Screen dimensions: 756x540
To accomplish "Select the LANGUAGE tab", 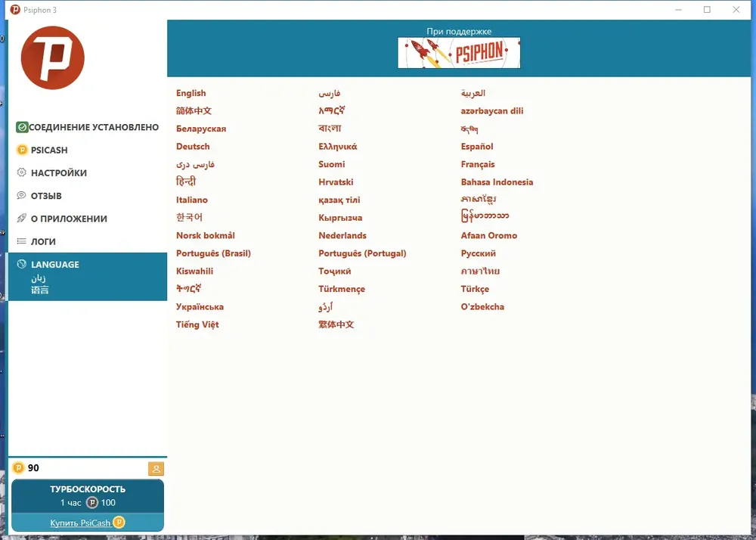I will coord(88,277).
